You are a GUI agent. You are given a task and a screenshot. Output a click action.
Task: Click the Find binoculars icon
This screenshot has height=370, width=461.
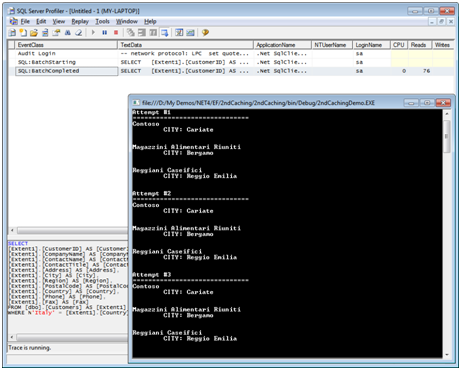point(68,33)
